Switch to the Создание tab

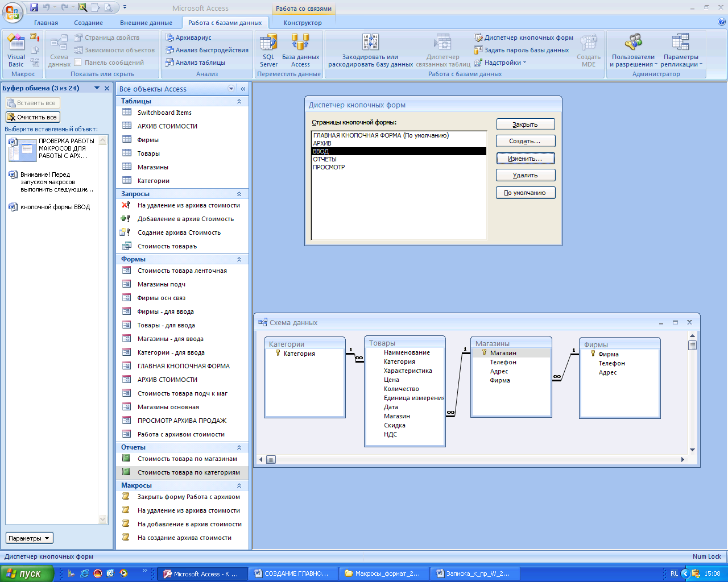pyautogui.click(x=88, y=23)
